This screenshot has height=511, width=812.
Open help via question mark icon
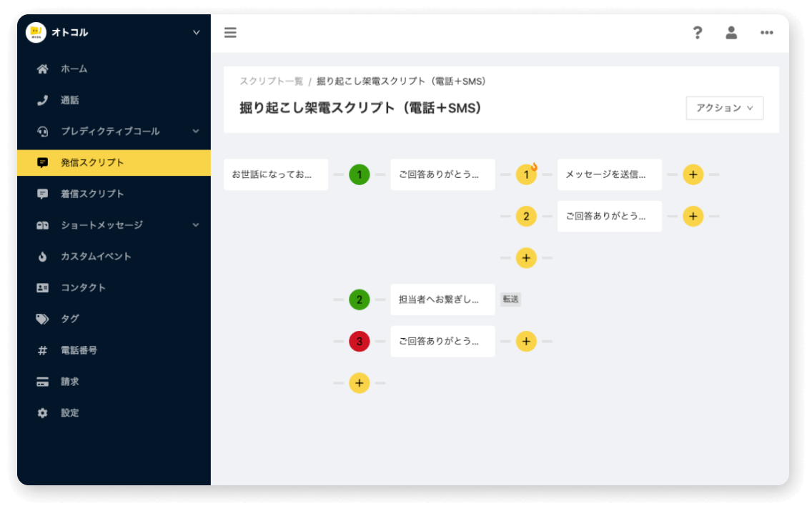[698, 33]
